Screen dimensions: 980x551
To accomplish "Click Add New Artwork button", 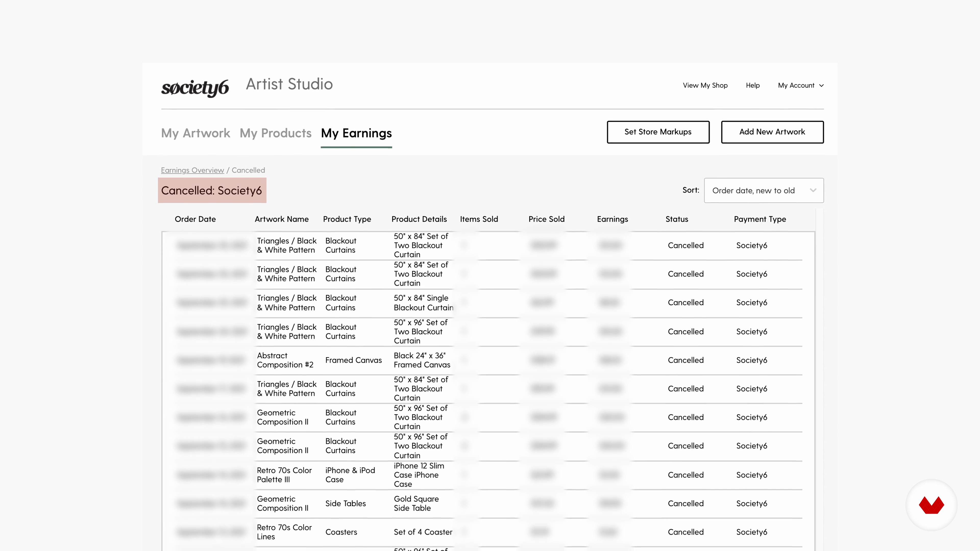I will [x=772, y=132].
